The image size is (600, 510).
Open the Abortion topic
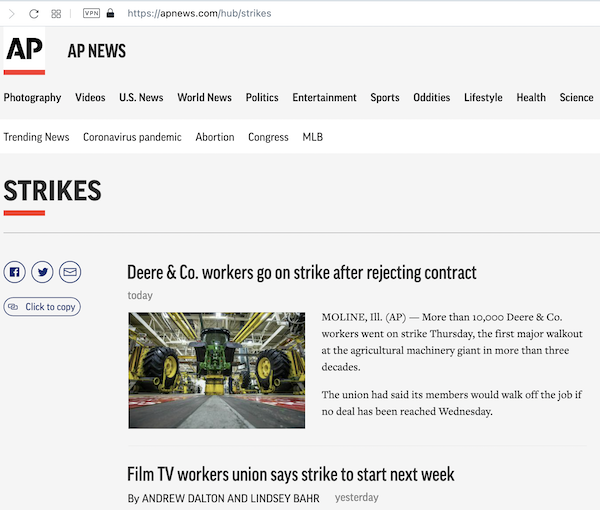[215, 137]
